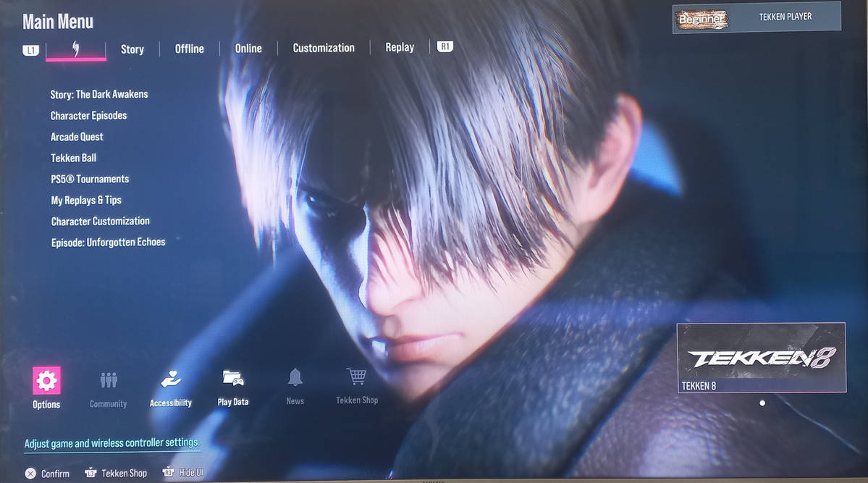Launch Arcade Quest mode
868x483 pixels.
click(77, 136)
